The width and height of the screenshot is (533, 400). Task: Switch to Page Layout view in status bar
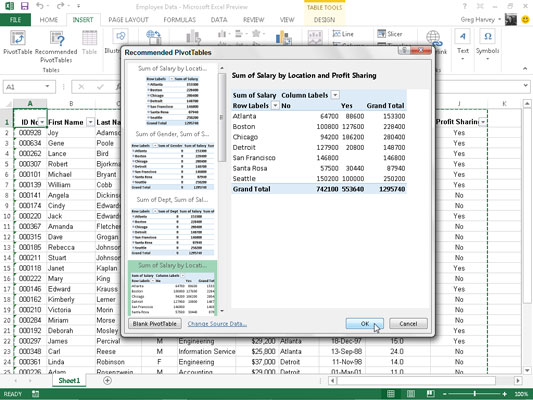tap(411, 394)
